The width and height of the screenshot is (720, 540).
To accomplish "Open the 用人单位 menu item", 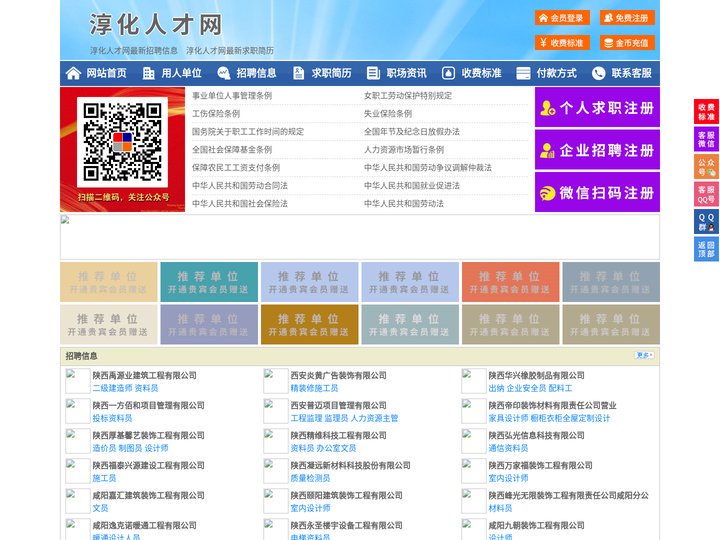I will 181,73.
